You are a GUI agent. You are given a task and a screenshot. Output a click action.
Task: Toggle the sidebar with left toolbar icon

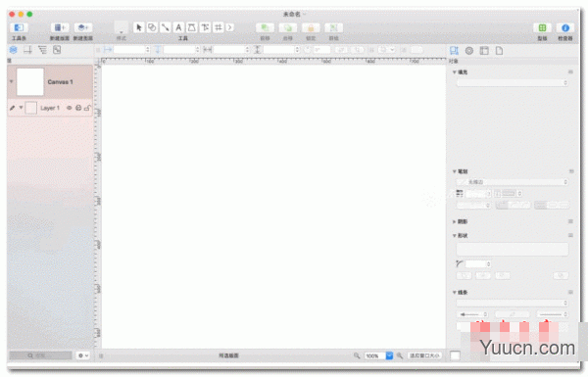pyautogui.click(x=19, y=27)
